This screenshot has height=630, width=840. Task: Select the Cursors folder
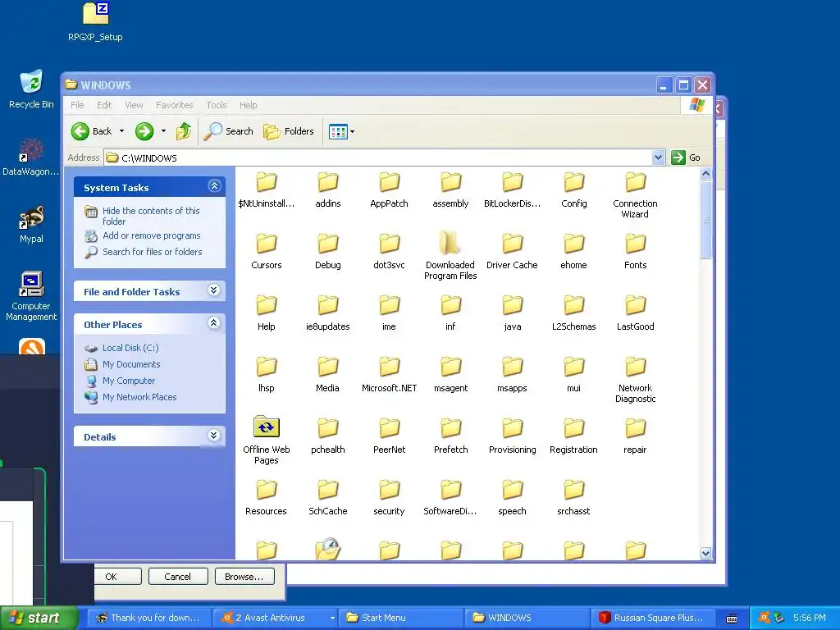pyautogui.click(x=267, y=253)
